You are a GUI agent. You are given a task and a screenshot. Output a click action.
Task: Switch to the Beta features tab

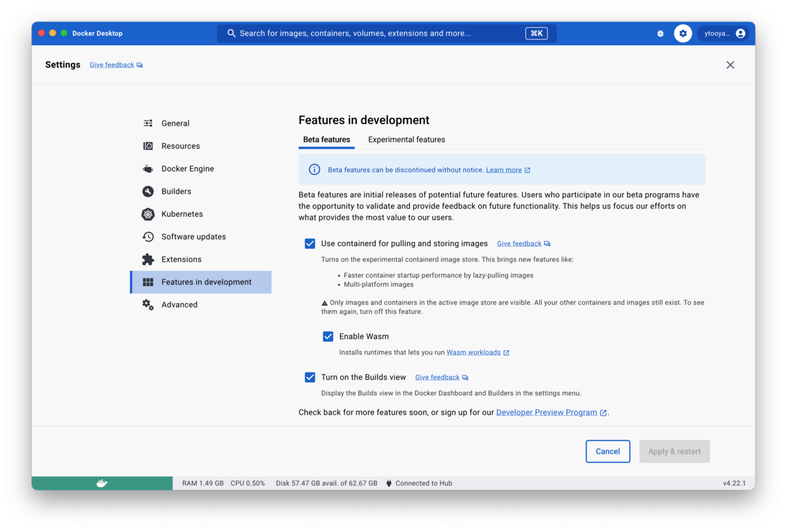pos(327,140)
